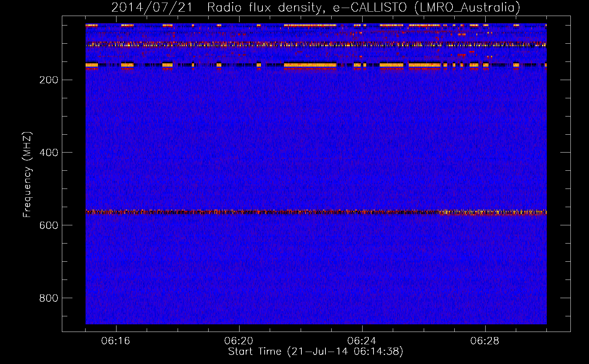589x364 pixels.
Task: Click the 600 frequency tick label
Action: click(x=49, y=225)
